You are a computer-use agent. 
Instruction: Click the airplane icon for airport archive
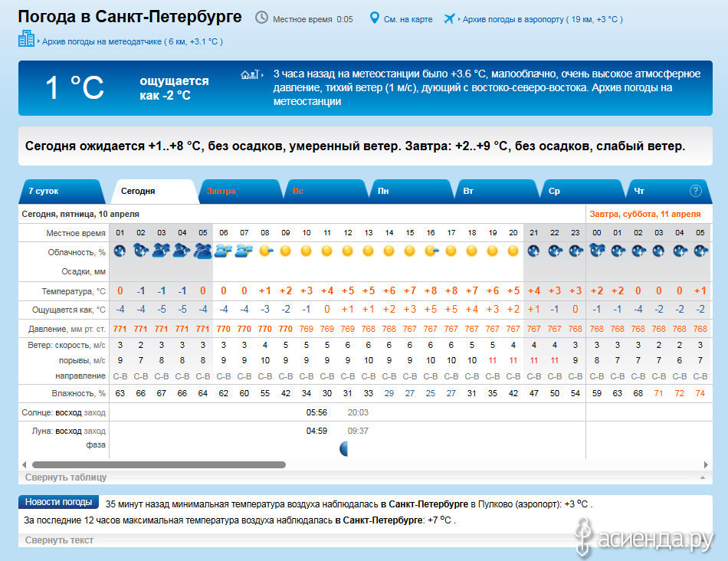coord(449,18)
